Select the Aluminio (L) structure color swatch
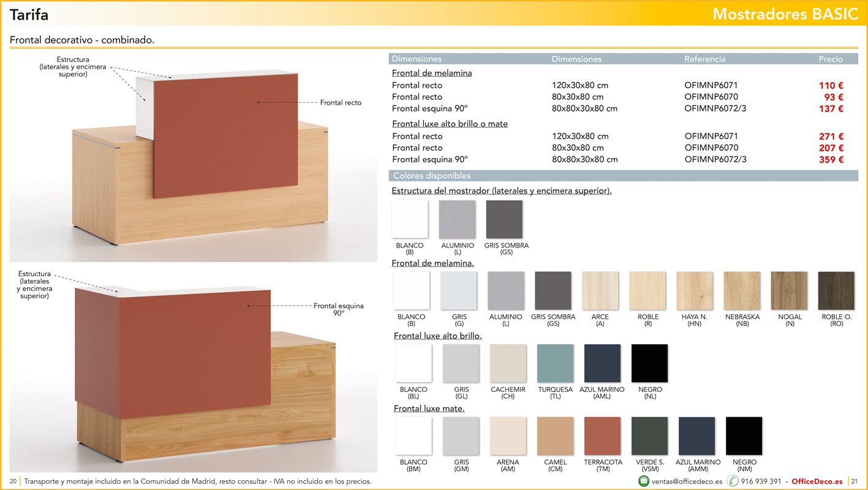Screen dimensions: 868x490 coord(457,219)
